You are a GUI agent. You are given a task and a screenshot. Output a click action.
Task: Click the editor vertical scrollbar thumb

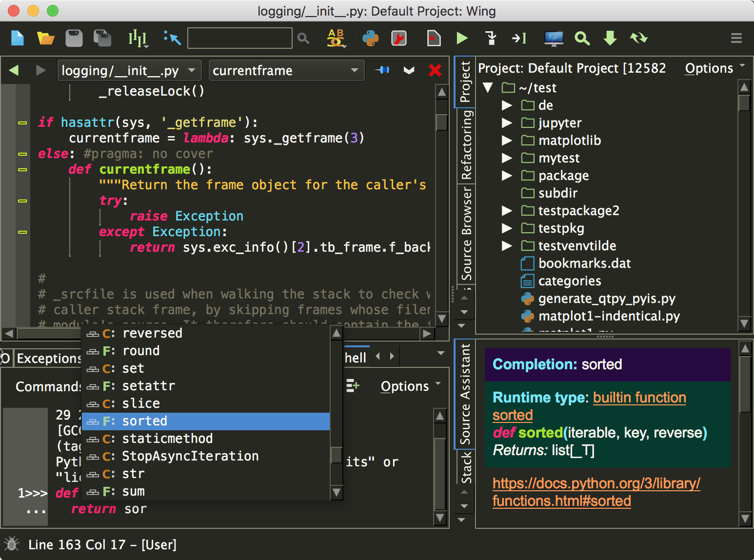click(442, 122)
